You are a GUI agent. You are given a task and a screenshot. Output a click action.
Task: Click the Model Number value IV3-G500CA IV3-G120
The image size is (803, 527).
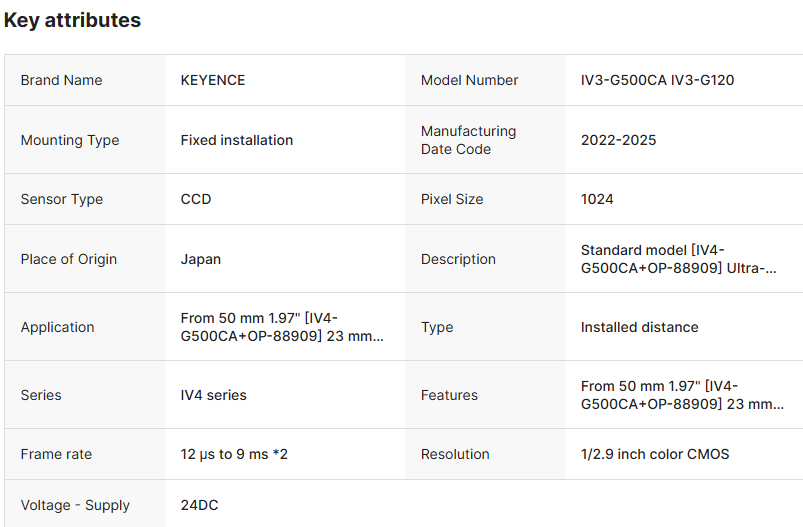[x=657, y=80]
